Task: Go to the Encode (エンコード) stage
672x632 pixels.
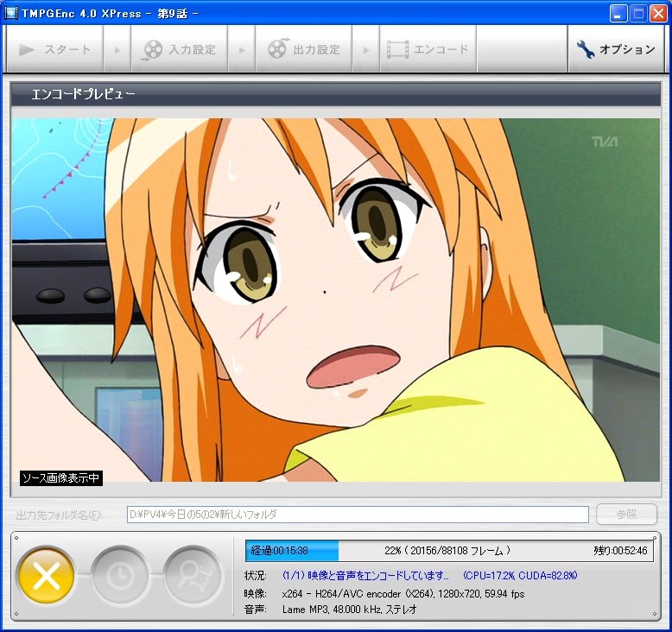Action: pyautogui.click(x=428, y=49)
